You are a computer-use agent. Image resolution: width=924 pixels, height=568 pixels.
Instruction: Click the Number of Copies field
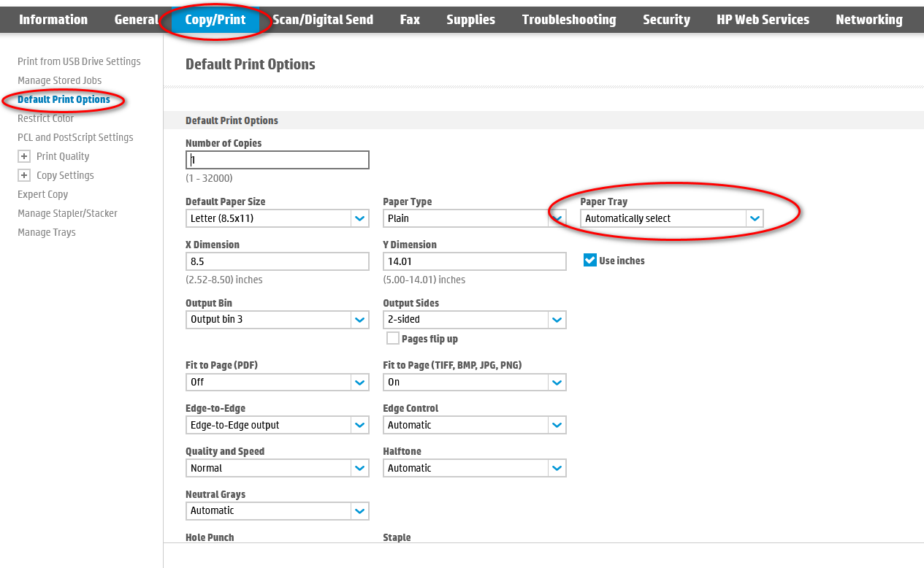[278, 160]
